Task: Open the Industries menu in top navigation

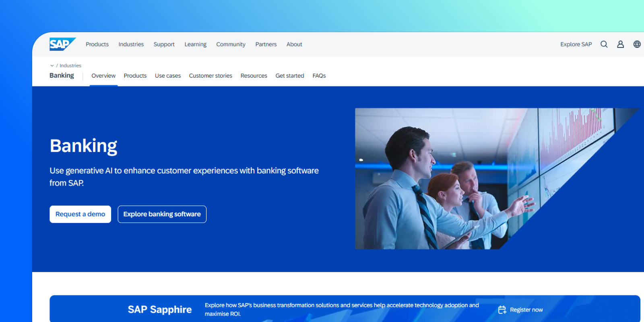Action: point(131,44)
